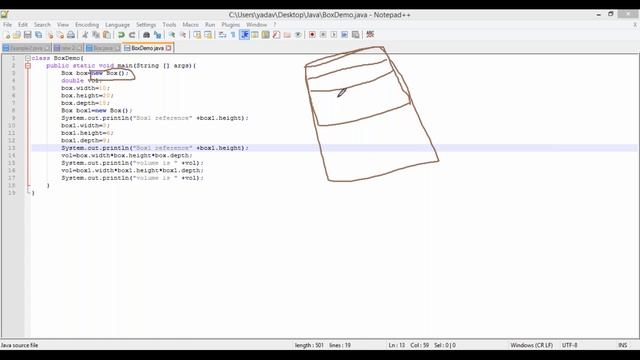Close the BoxDemo.java tab via red X
Viewport: 640px width, 360px height.
169,48
